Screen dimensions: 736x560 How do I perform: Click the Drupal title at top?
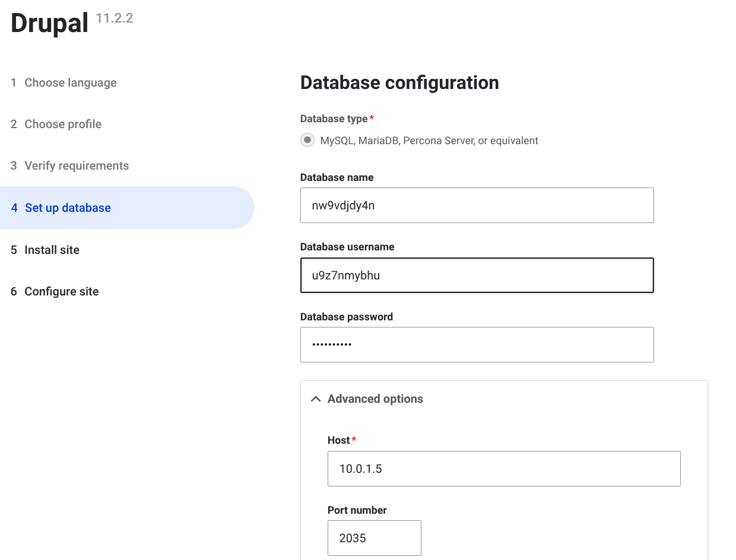pos(49,24)
